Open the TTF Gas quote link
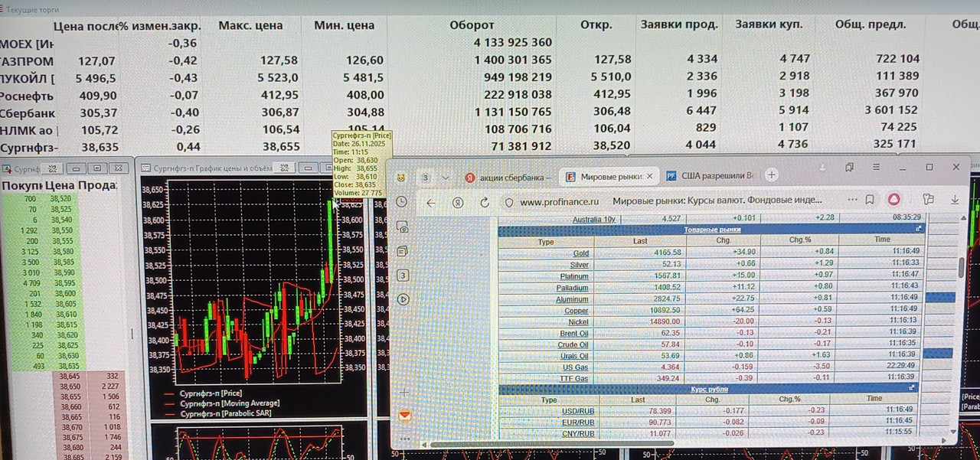 [575, 378]
